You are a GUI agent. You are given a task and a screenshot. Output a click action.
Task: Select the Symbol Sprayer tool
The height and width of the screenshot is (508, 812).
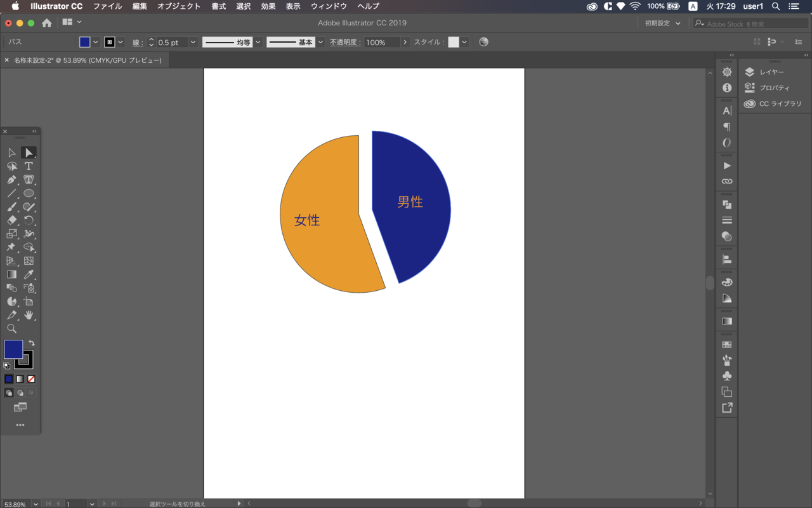tap(29, 288)
